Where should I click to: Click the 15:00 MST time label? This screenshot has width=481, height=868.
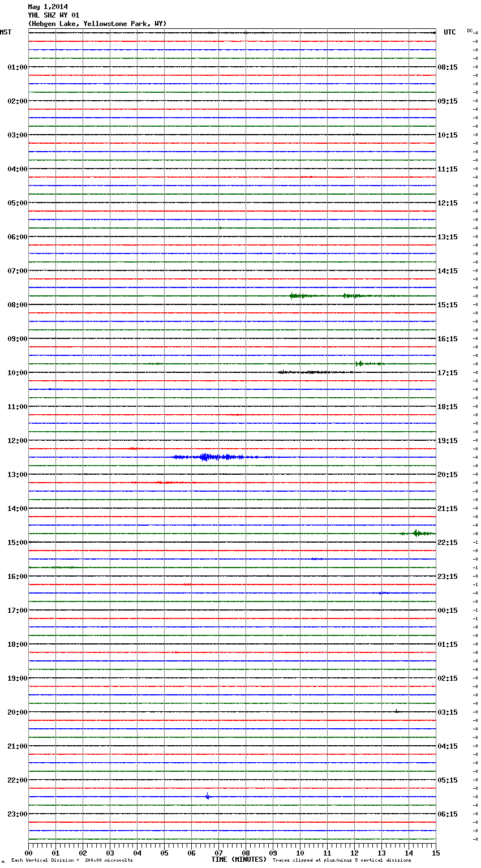coord(18,543)
